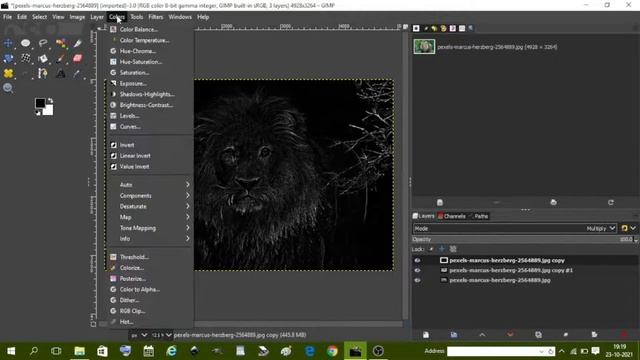This screenshot has width=640, height=360.
Task: Open the layer Mode dropdown showing Multiply
Action: (514, 228)
